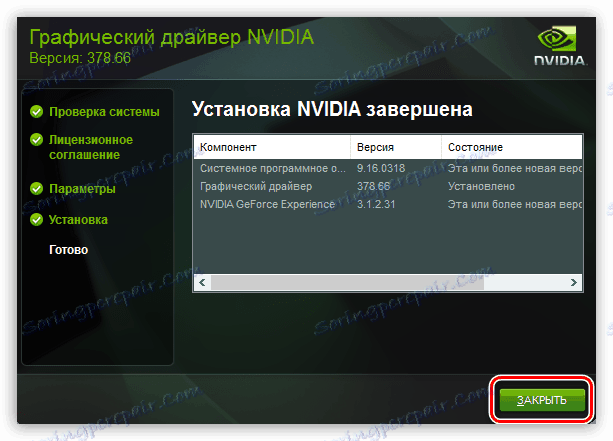Click checkmark icon next to Проверка системы
This screenshot has width=613, height=441.
[x=36, y=112]
